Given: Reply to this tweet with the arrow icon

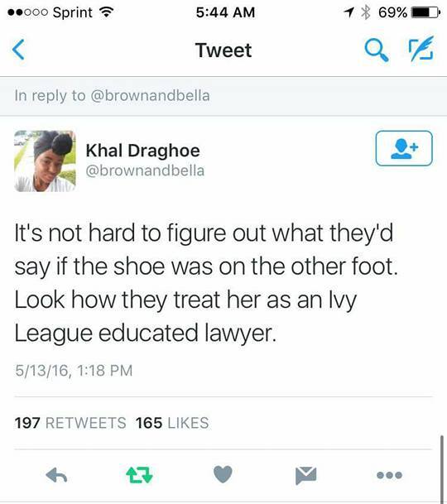Looking at the screenshot, I should pos(56,475).
